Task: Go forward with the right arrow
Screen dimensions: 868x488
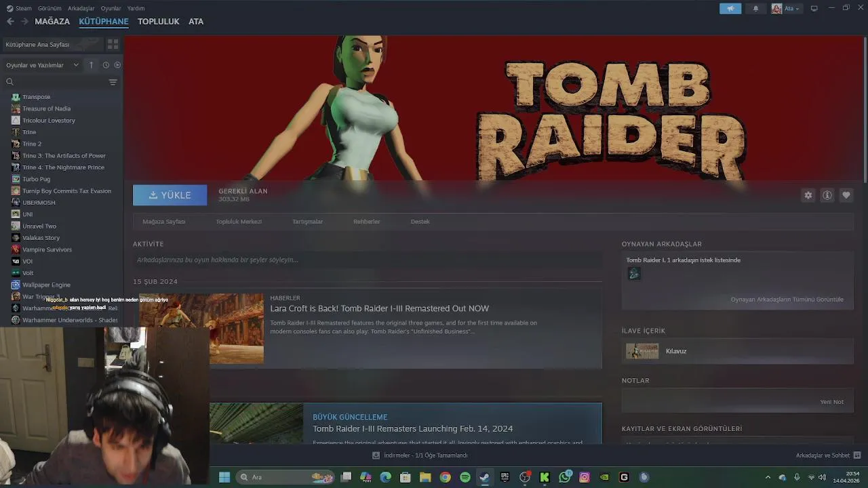Action: click(24, 22)
